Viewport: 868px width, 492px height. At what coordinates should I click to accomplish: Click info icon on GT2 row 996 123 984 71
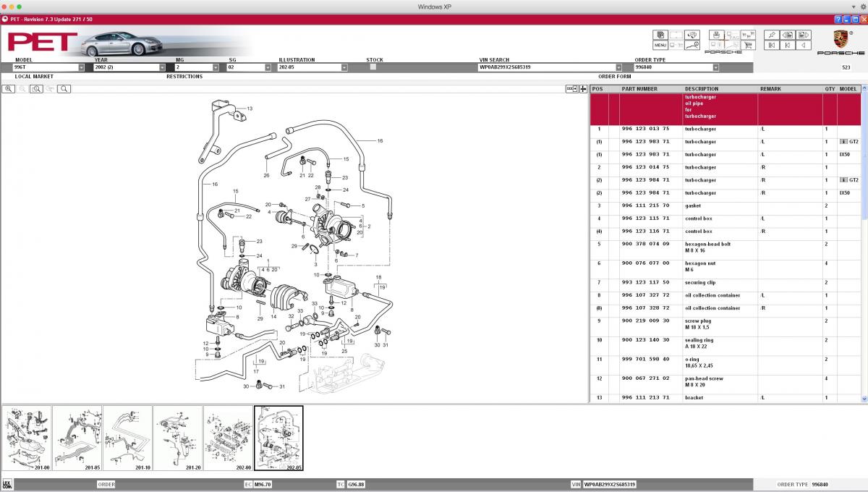pyautogui.click(x=843, y=180)
